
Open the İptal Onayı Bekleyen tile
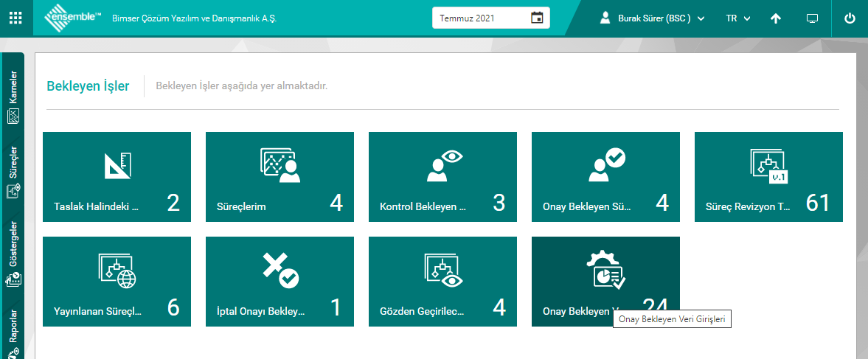(x=280, y=282)
